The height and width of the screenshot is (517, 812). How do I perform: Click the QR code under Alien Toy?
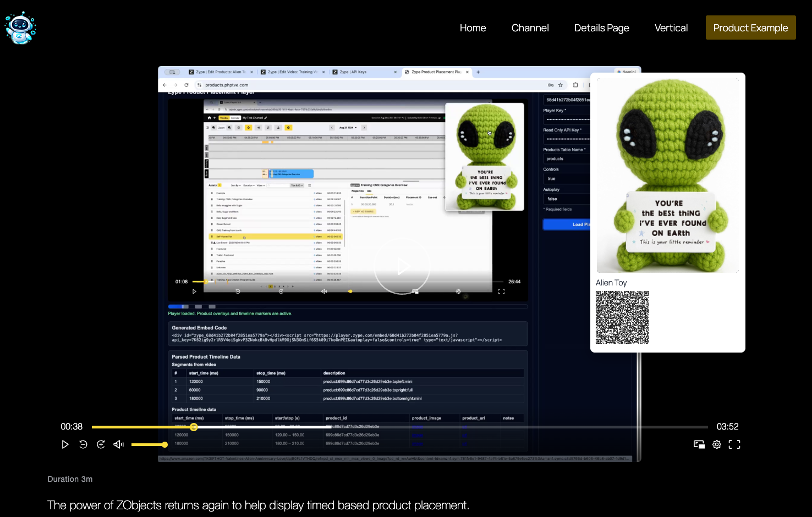point(622,317)
